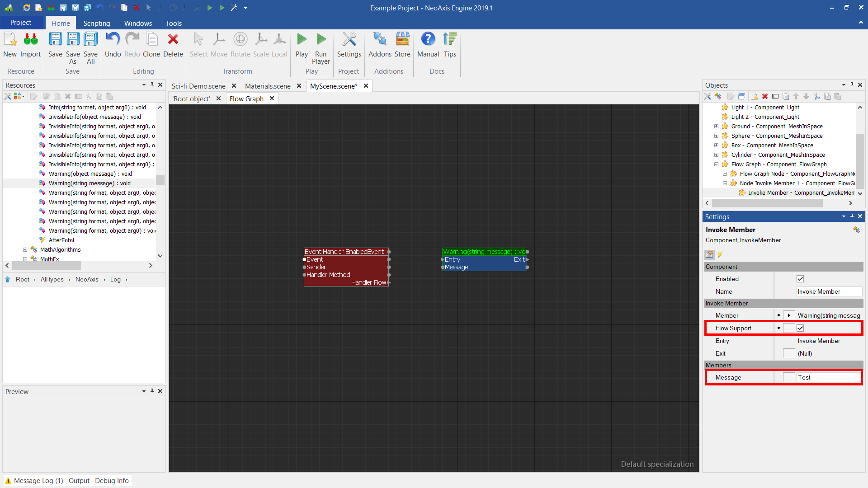Switch to Materials.scene document tab
The image size is (868, 488).
[268, 86]
